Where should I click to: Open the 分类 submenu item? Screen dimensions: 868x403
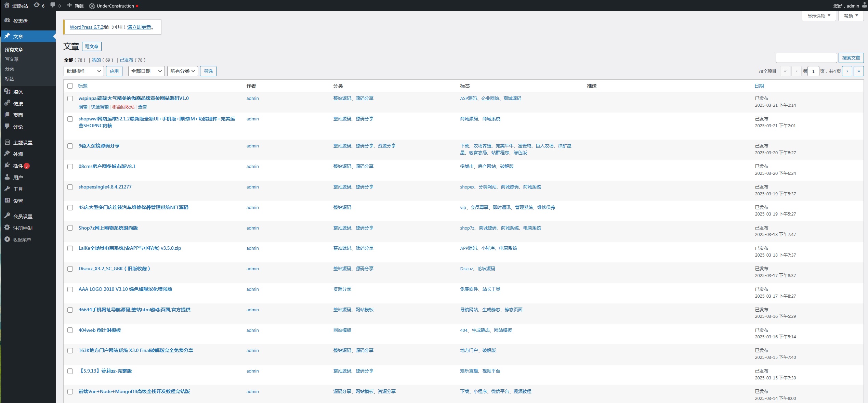pos(10,69)
